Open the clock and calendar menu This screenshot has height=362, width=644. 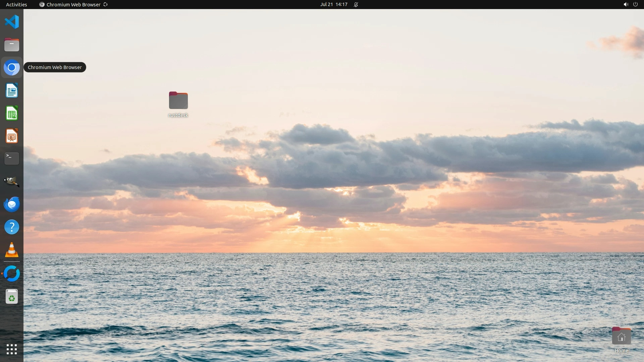click(333, 4)
